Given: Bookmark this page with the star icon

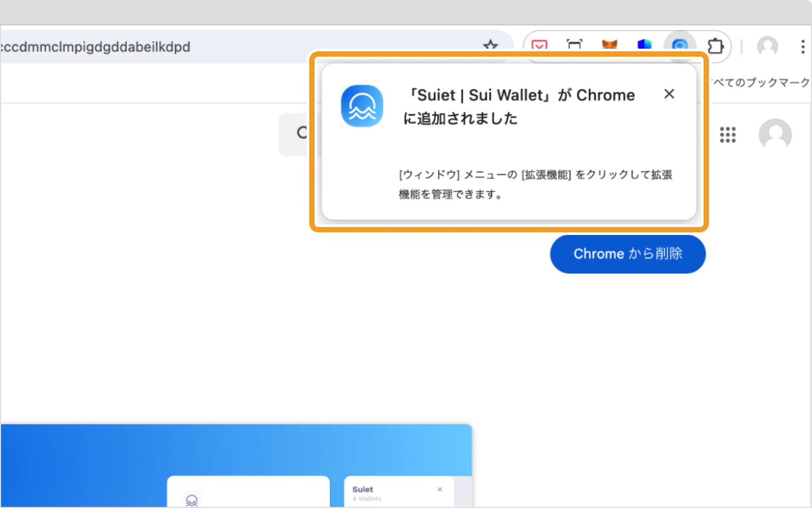Looking at the screenshot, I should tap(491, 45).
